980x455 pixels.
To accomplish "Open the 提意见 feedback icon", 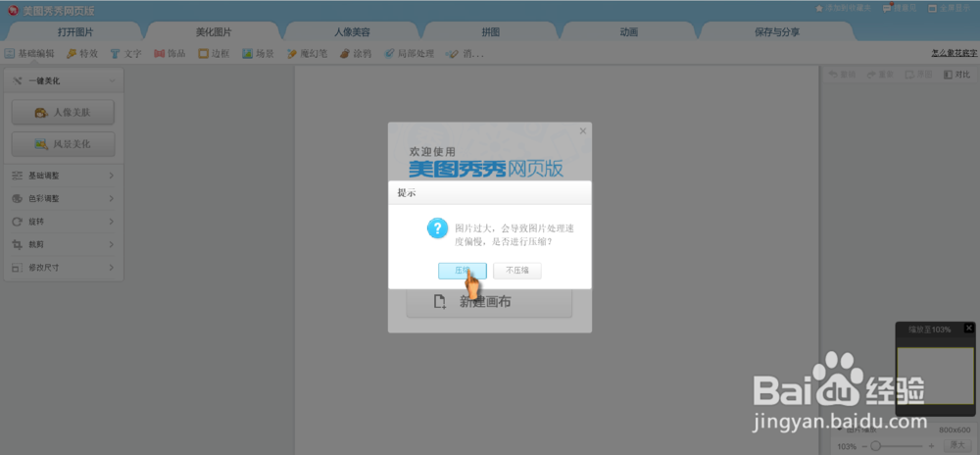I will (887, 8).
